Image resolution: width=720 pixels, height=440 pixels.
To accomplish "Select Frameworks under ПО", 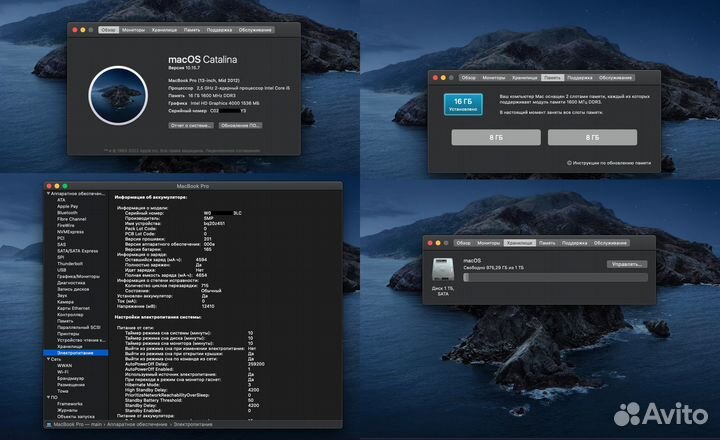I will 70,404.
